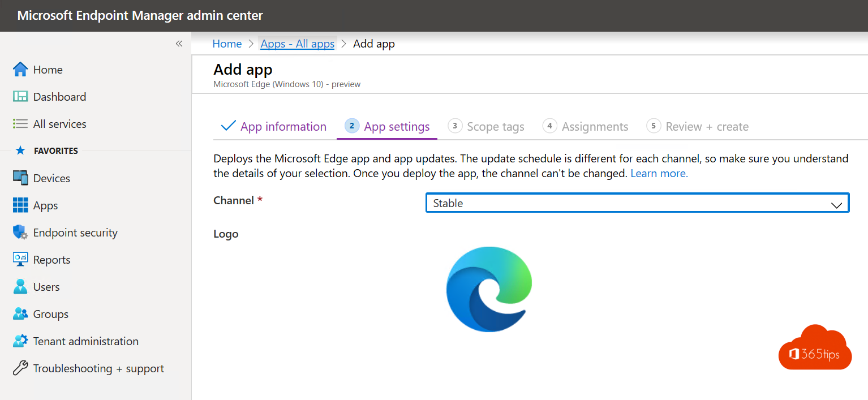Click the Reports monitor icon
This screenshot has height=400, width=868.
[x=20, y=260]
